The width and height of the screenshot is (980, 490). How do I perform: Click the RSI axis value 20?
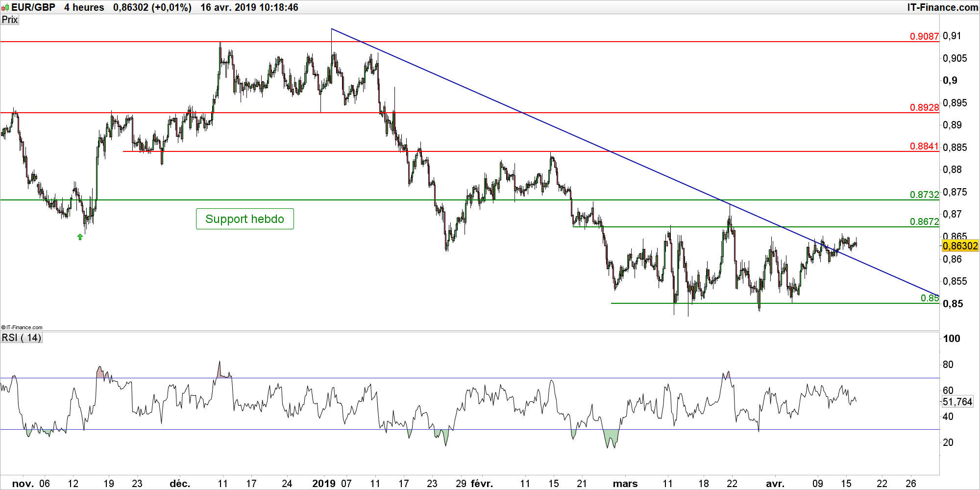(948, 442)
